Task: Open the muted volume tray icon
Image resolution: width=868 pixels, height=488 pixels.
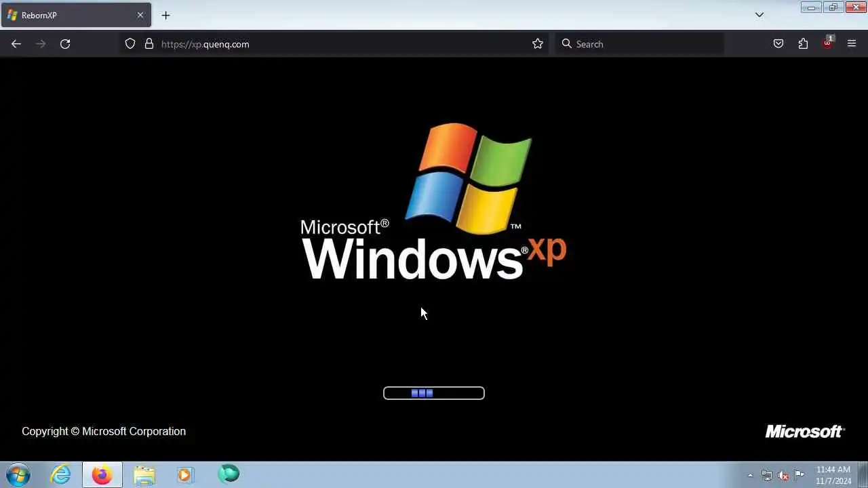Action: click(783, 475)
